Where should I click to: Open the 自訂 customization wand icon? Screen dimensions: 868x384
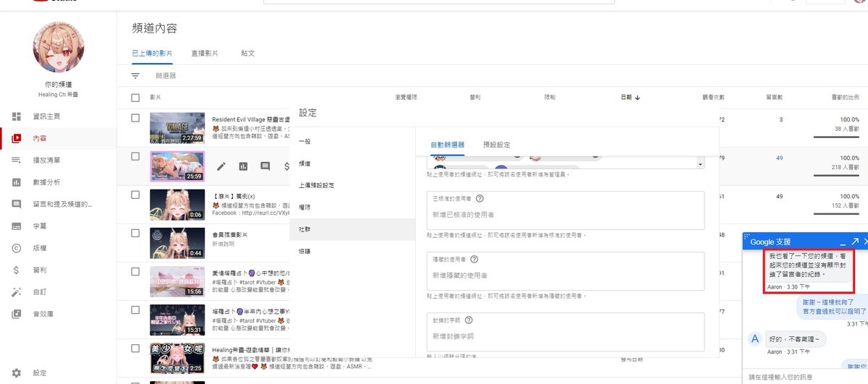point(16,292)
